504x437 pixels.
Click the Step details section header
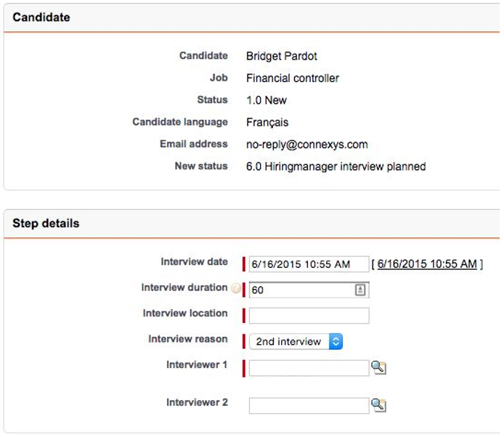(46, 224)
